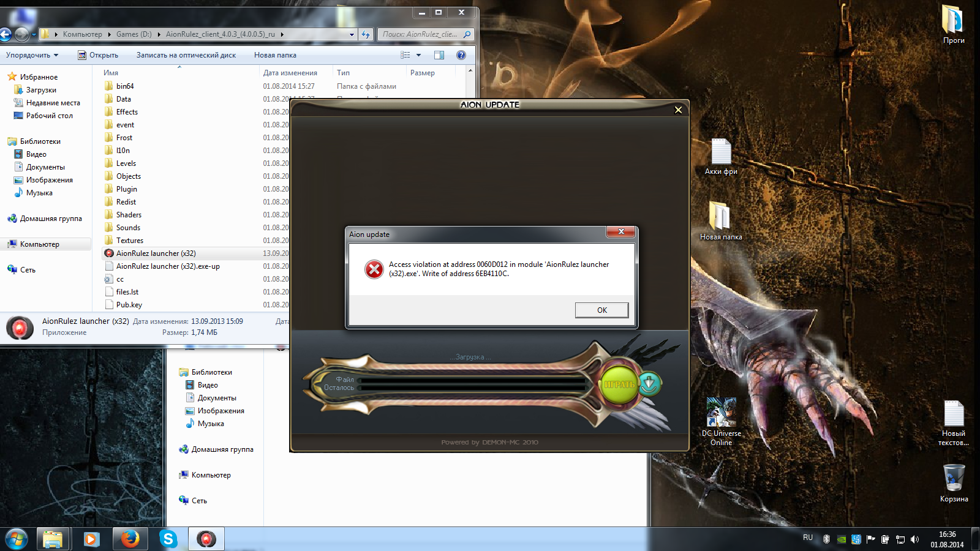Click the download arrow button beside ИГРАТЬ

(649, 384)
